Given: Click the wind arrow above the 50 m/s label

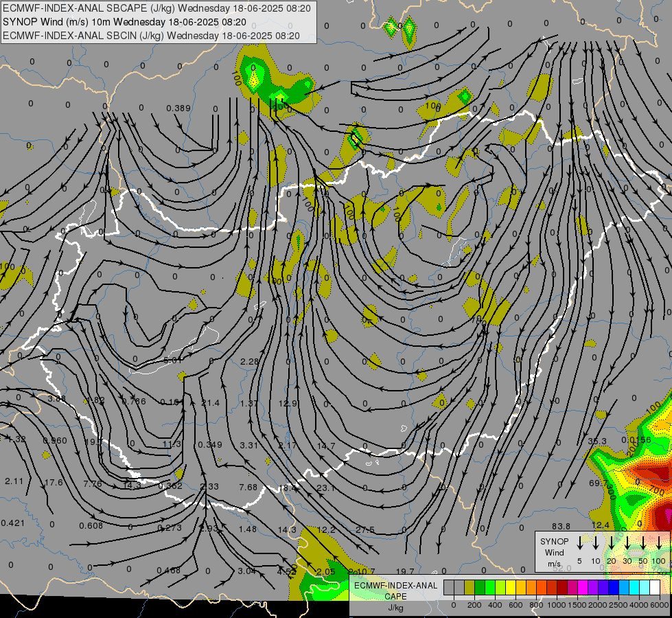Looking at the screenshot, I should click(x=643, y=542).
